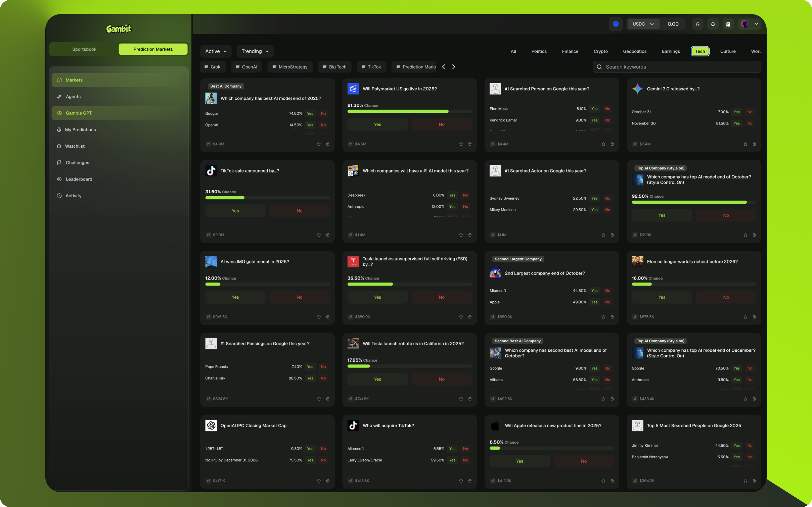This screenshot has width=812, height=507.
Task: Click gift icon on #1 Searched Actor card
Action: pos(612,235)
